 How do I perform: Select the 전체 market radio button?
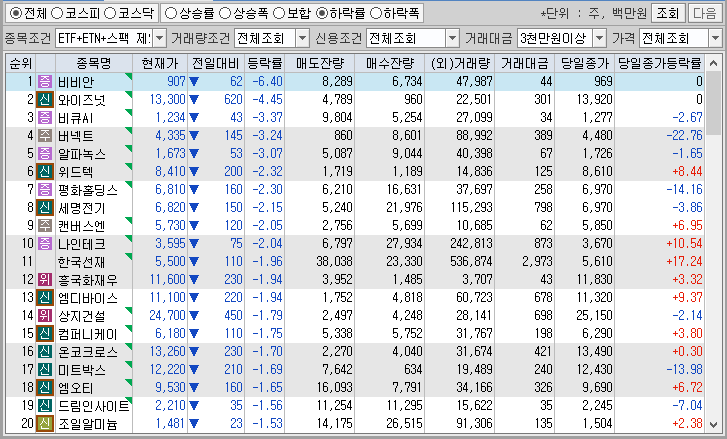(16, 13)
